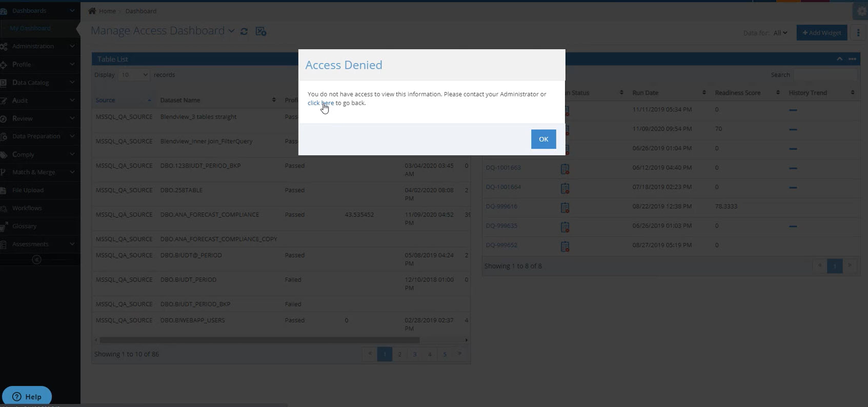Go to page 5 of Table List
Screen dimensions: 868x407
[445, 354]
